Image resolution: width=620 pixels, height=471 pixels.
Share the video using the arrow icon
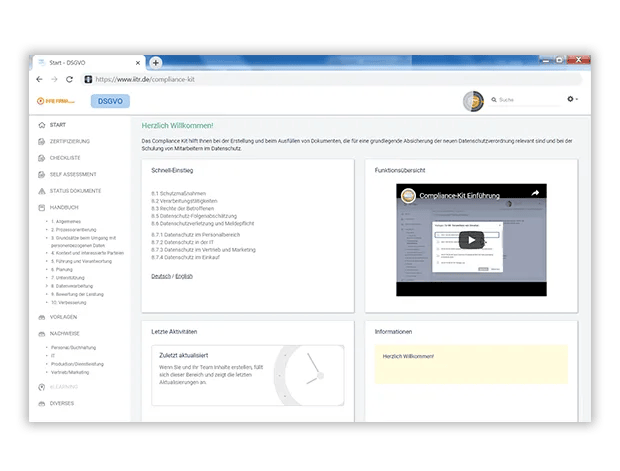click(x=535, y=192)
